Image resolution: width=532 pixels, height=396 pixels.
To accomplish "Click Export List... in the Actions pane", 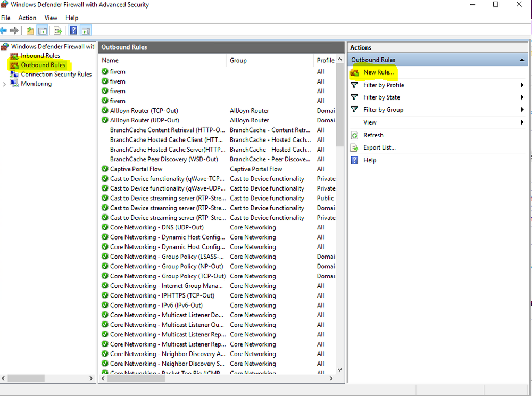I will (379, 147).
